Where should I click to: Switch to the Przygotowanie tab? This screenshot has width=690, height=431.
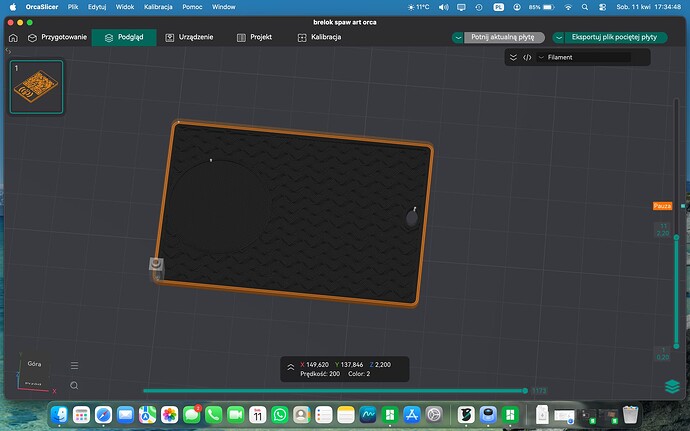tap(57, 37)
